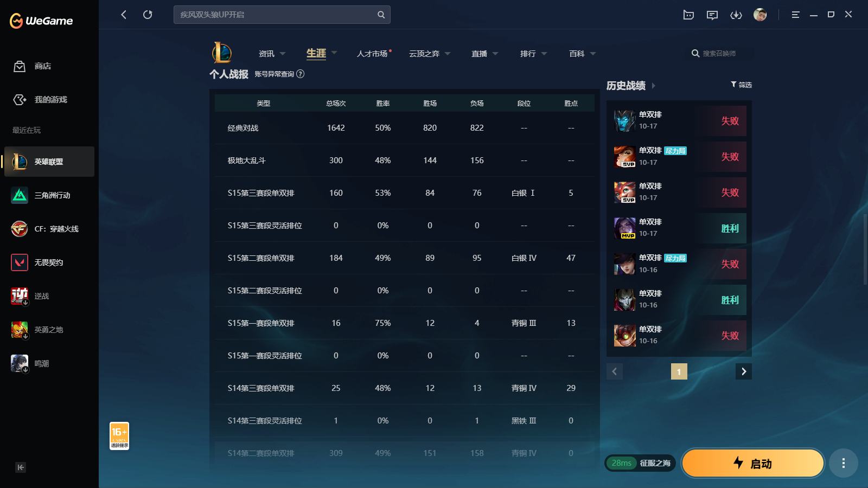The width and height of the screenshot is (868, 488).
Task: Click the vertical scrollbar on right edge
Action: coord(865,249)
